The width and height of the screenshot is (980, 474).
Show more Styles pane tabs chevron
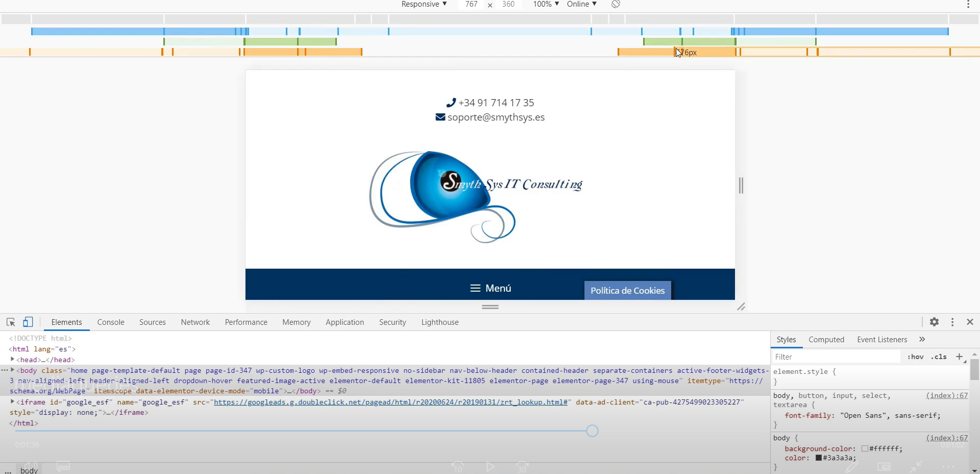click(x=922, y=339)
